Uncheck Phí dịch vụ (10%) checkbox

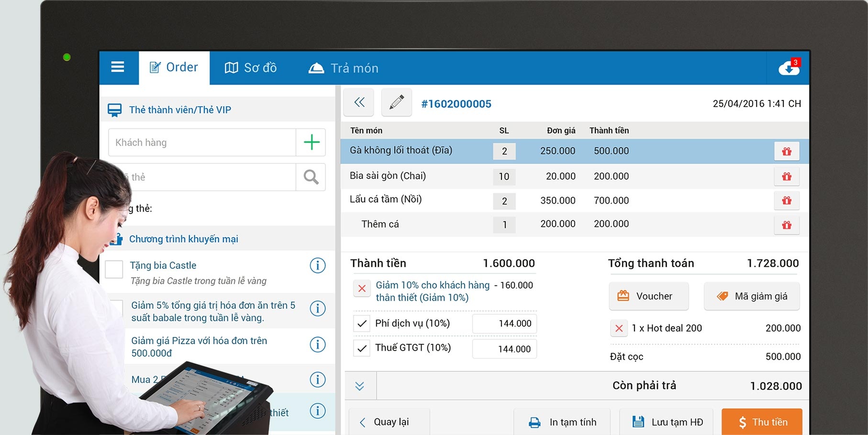[362, 324]
